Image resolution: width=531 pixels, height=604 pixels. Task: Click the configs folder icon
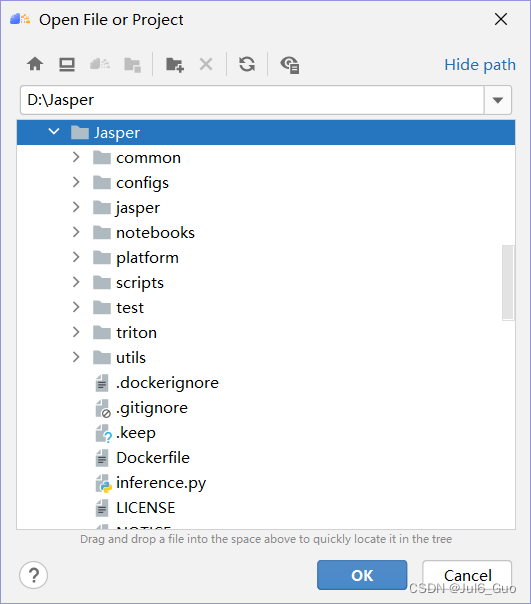tap(102, 182)
